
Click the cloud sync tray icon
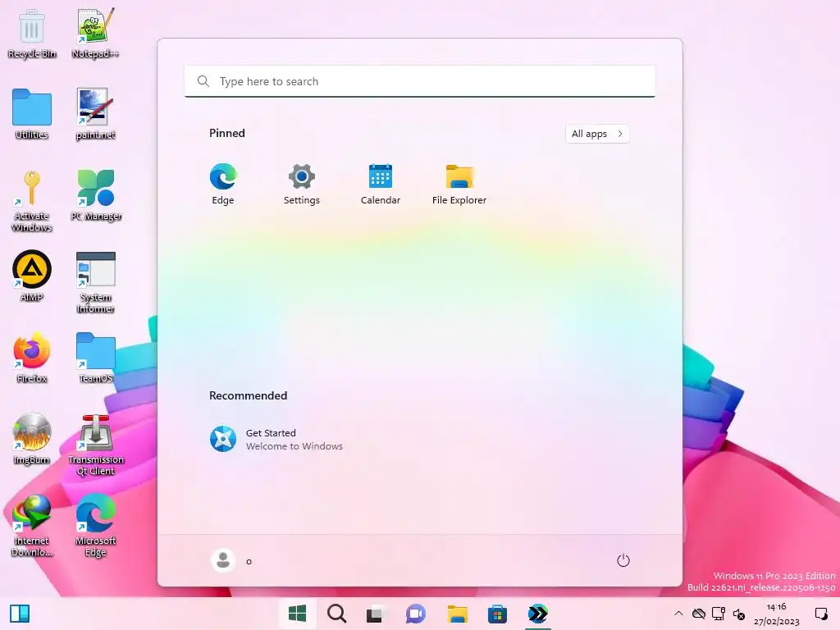click(x=699, y=614)
